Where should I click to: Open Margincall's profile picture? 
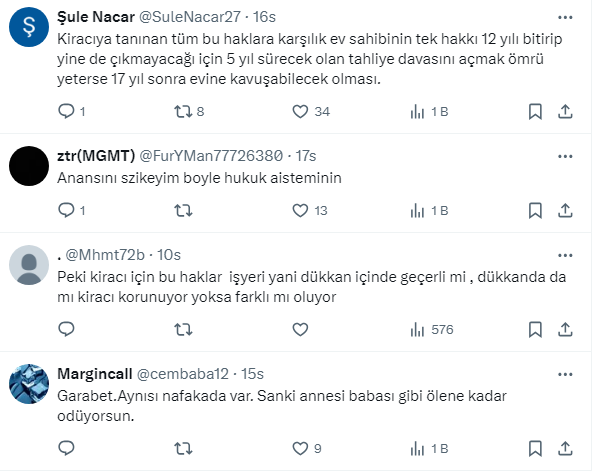click(29, 384)
